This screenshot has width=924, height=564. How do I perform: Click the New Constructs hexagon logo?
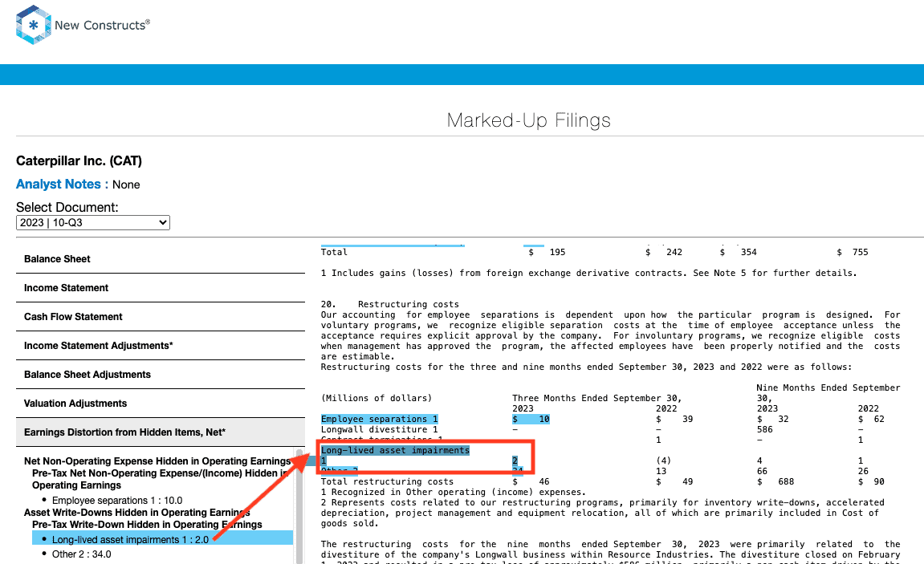click(33, 25)
